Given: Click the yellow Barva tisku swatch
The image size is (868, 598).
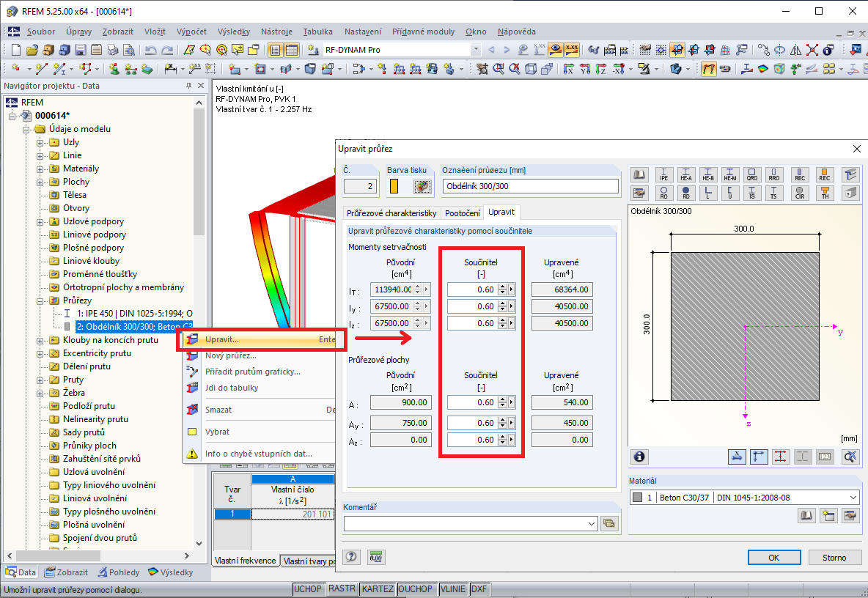Looking at the screenshot, I should point(394,186).
